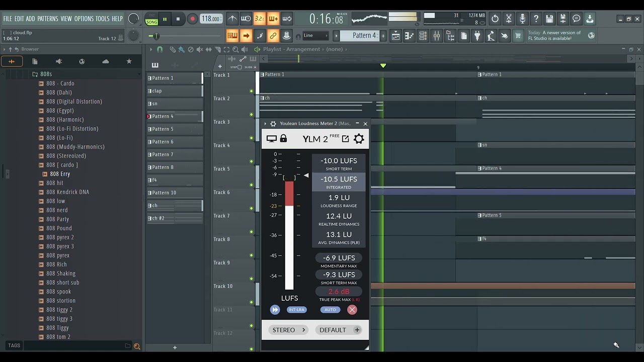
Task: Open the Mixer view icon
Action: pos(436,36)
